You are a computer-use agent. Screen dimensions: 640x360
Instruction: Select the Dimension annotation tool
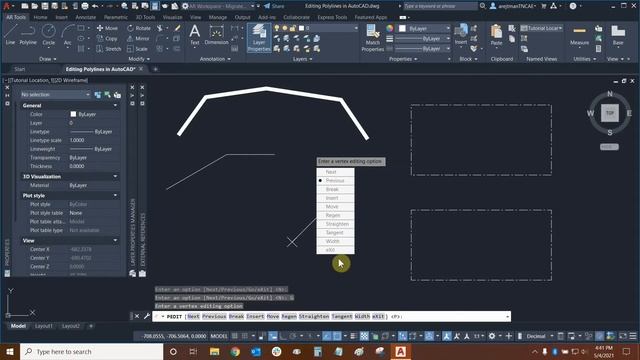216,34
